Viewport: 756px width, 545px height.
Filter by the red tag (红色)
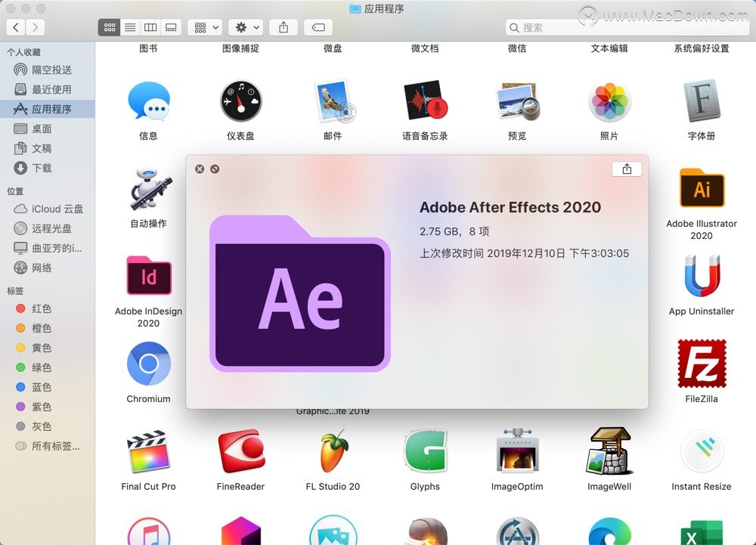pyautogui.click(x=47, y=308)
